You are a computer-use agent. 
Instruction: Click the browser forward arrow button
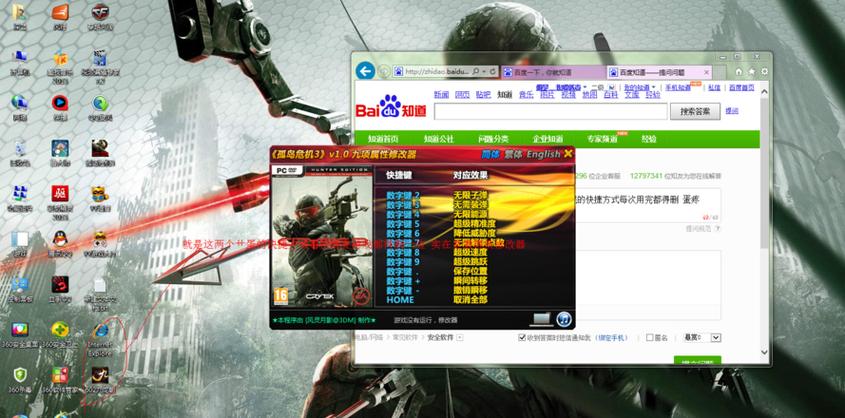click(x=383, y=71)
